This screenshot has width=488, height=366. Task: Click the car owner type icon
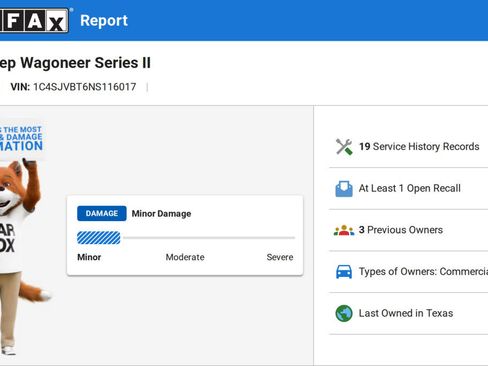(344, 272)
